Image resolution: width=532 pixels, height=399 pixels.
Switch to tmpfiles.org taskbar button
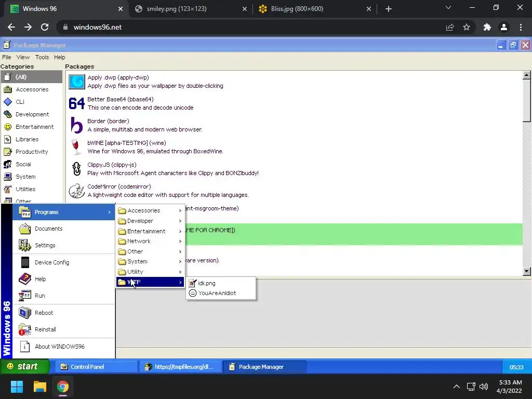180,367
